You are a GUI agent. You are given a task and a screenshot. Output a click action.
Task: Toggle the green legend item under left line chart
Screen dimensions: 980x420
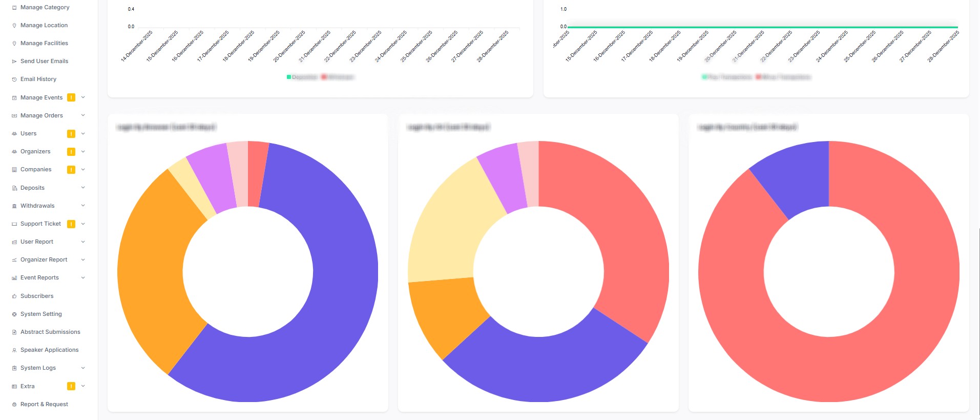302,77
